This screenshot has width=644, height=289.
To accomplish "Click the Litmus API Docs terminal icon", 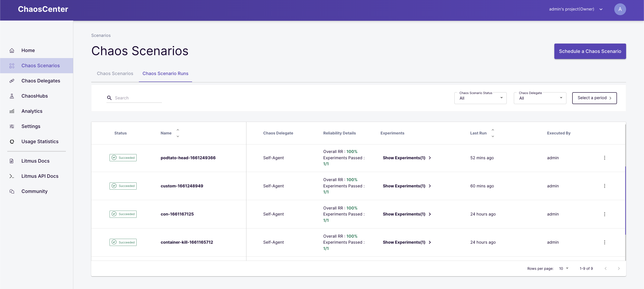I will [12, 176].
